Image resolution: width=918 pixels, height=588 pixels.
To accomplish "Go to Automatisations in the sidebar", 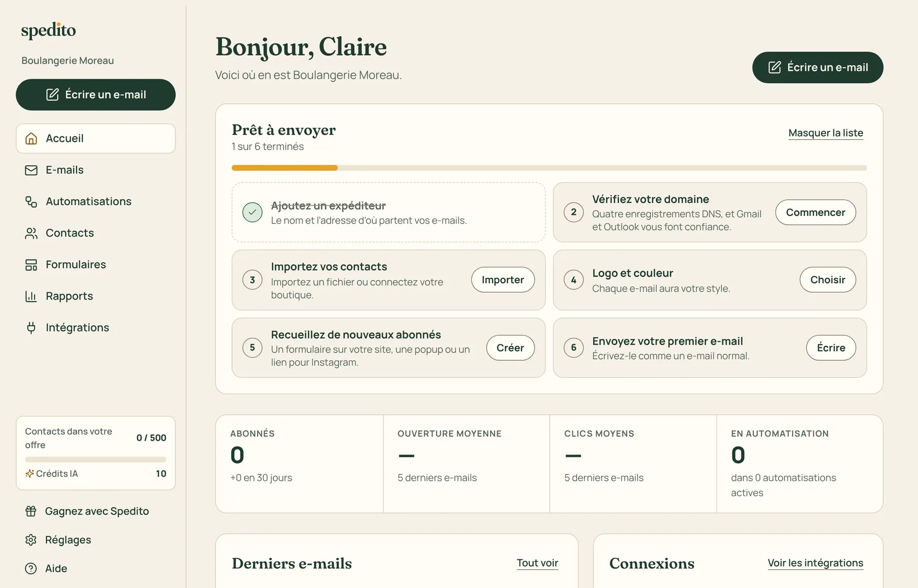I will point(95,202).
